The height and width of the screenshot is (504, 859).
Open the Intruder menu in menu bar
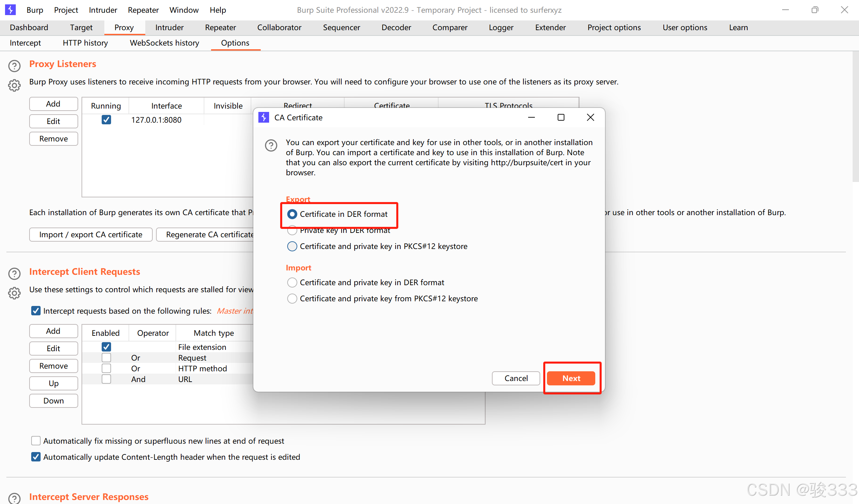coord(103,10)
